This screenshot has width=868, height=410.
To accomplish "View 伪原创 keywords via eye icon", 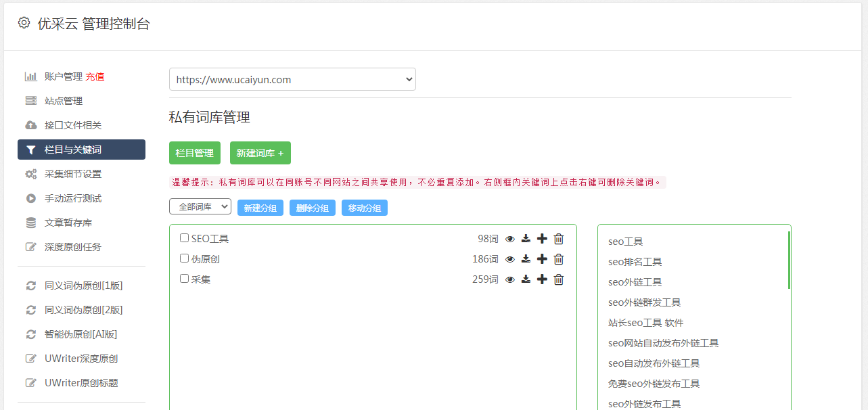I will click(510, 259).
